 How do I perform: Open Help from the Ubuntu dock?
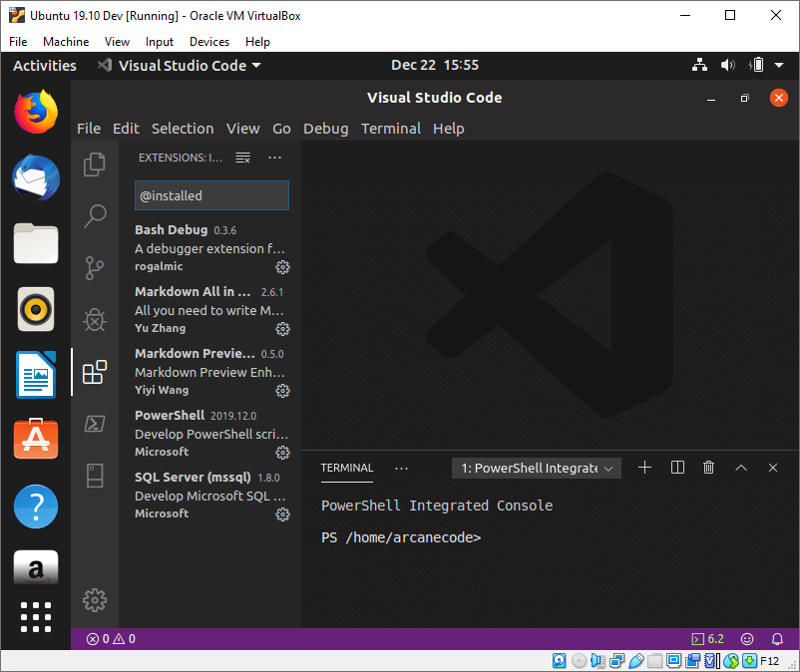point(36,506)
